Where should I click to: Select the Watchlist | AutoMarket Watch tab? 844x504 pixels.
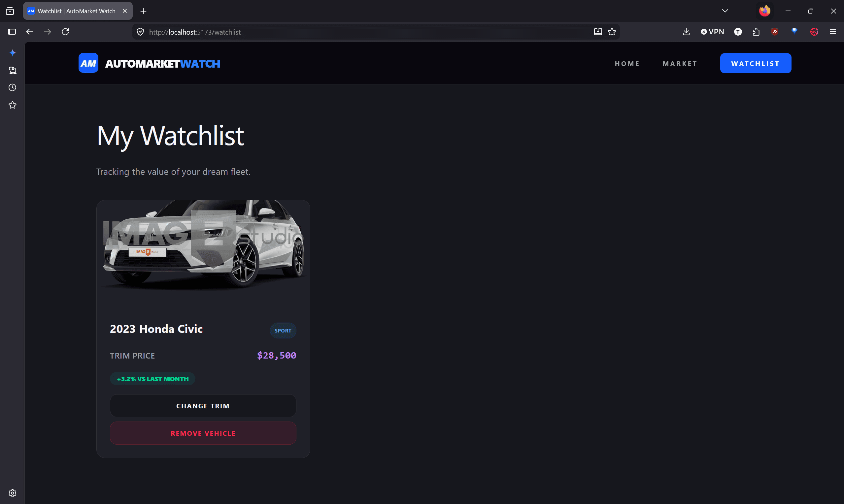tap(78, 11)
